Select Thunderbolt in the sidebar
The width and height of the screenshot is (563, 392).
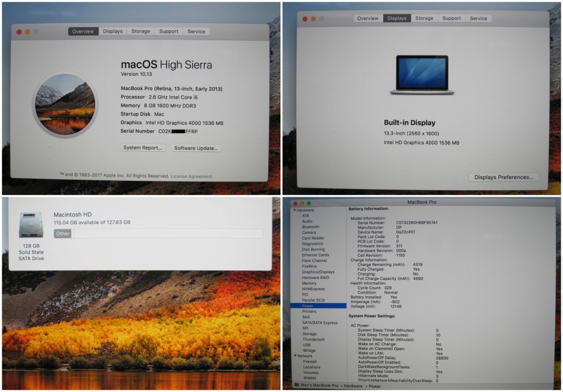tap(313, 339)
